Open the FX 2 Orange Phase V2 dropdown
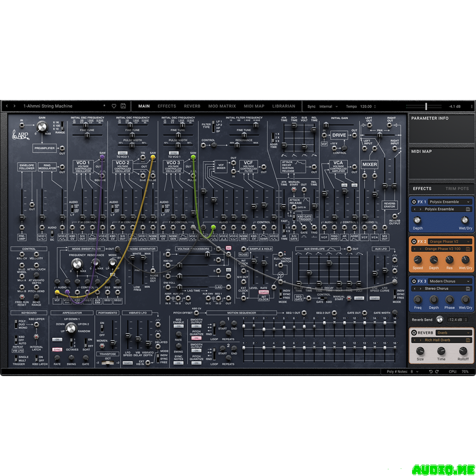 point(449,242)
